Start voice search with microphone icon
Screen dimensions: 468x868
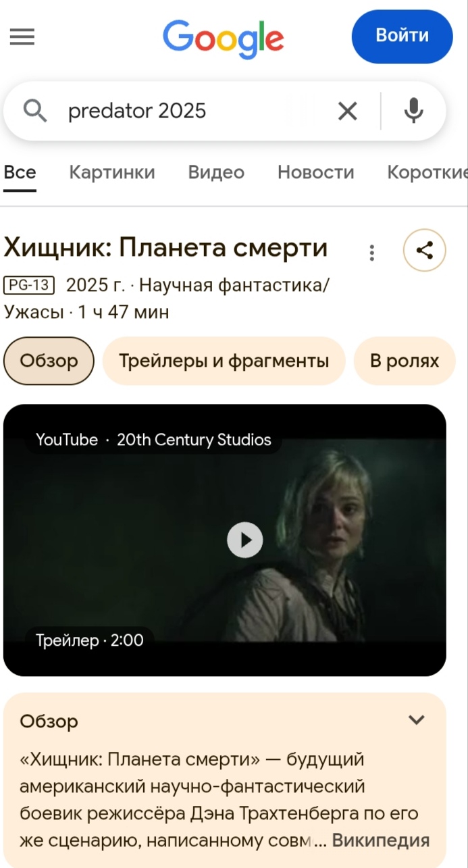tap(413, 111)
